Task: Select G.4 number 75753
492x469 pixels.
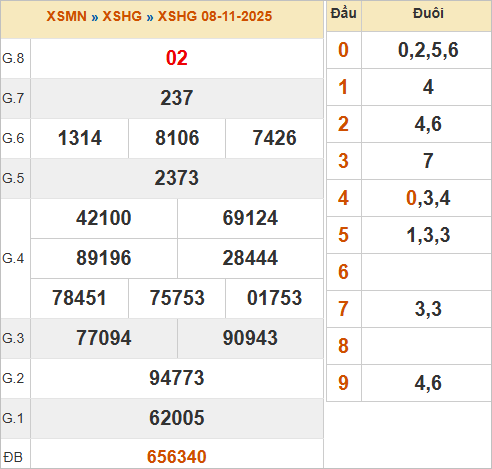Action: coord(177,298)
